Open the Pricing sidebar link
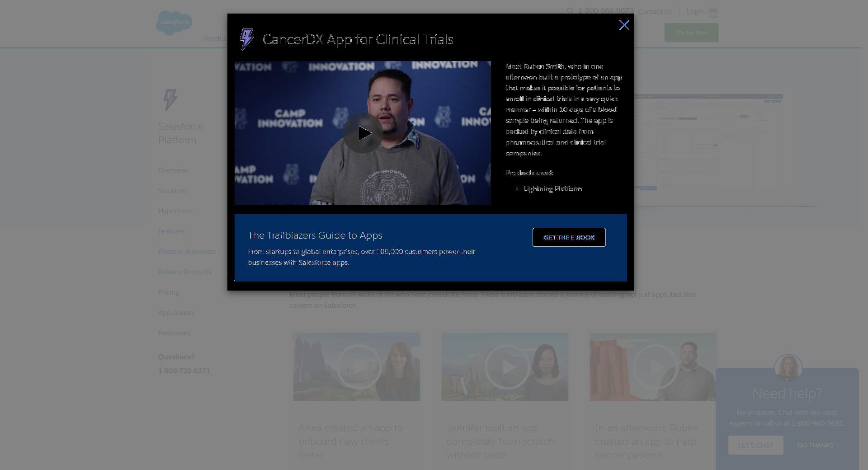 169,292
